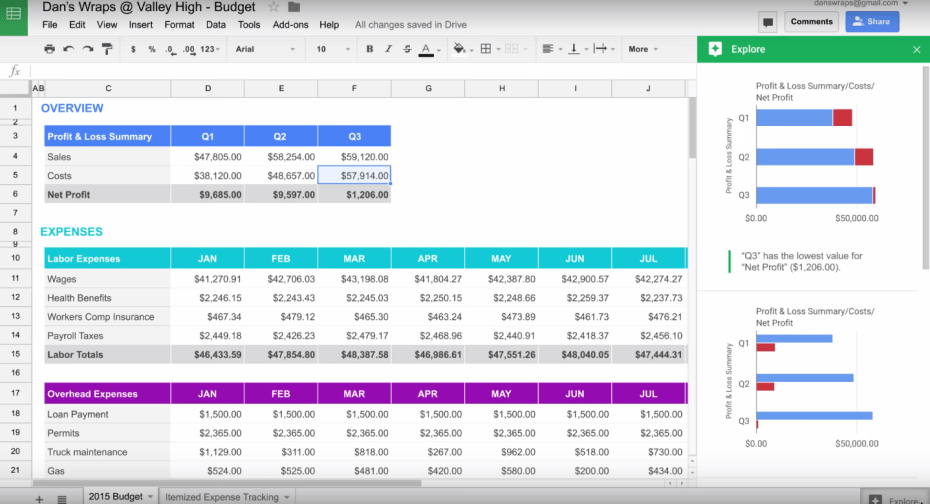Toggle strikethrough formatting

(407, 49)
